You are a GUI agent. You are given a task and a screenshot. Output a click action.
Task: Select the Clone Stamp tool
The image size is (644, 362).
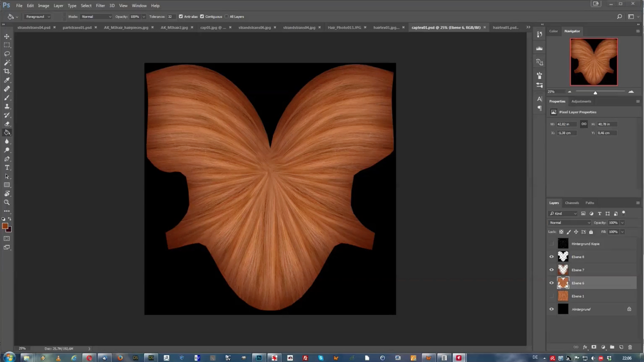[x=7, y=106]
